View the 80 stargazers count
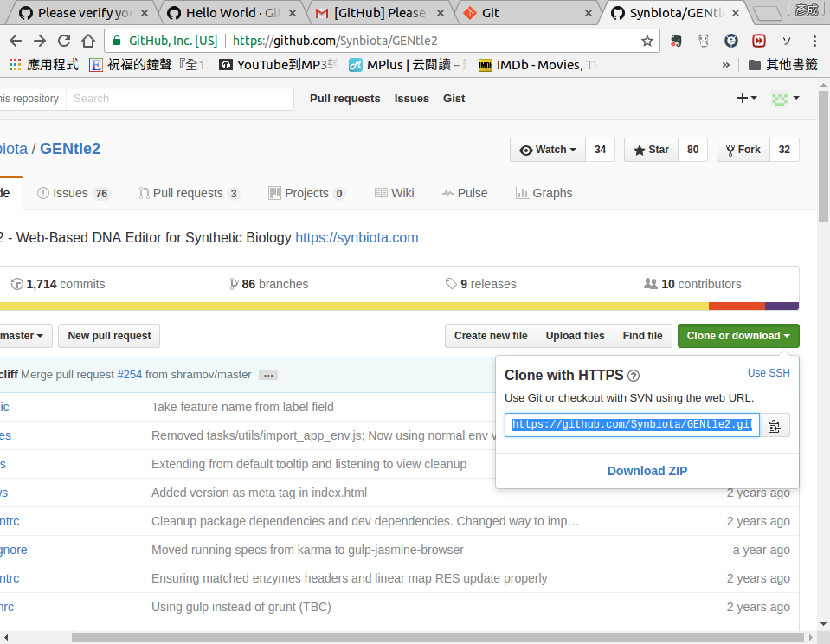Image resolution: width=830 pixels, height=644 pixels. coord(692,150)
